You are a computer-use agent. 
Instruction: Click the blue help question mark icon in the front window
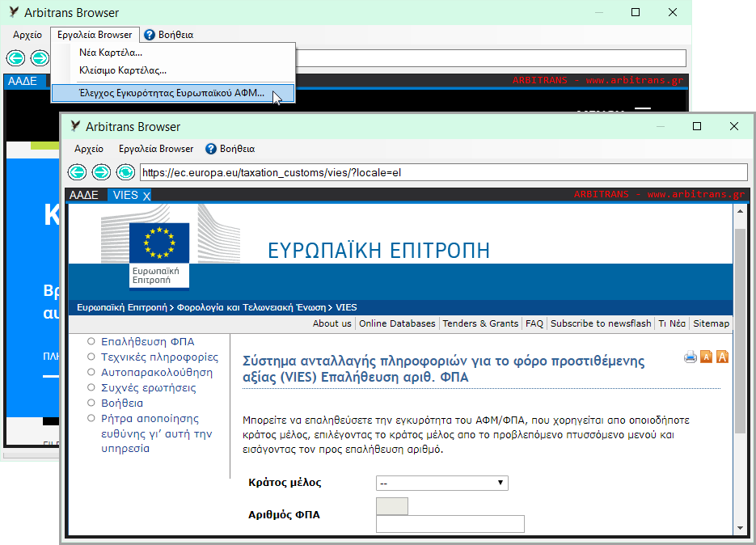tap(211, 149)
